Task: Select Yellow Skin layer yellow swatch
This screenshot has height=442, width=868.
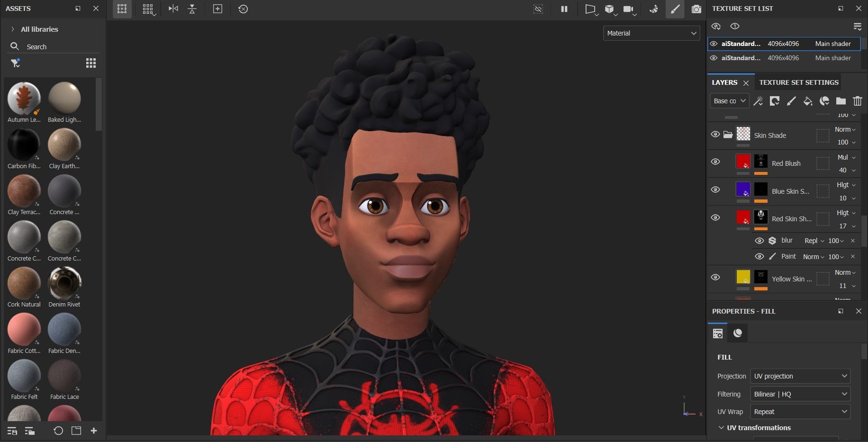Action: tap(743, 277)
